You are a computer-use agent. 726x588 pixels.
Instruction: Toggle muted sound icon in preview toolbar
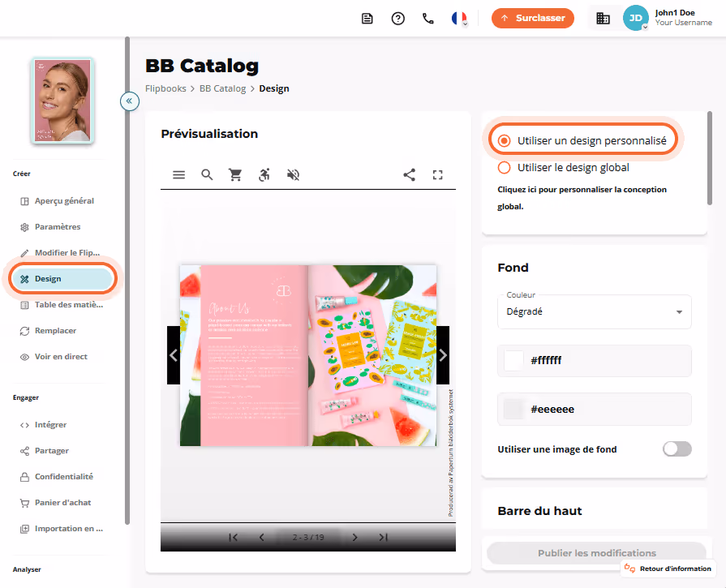293,174
